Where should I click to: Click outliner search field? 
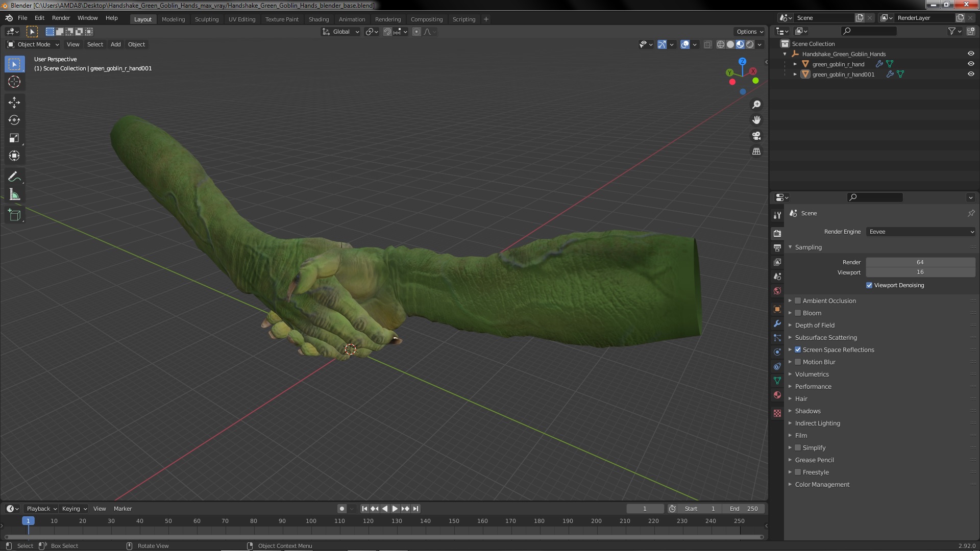869,31
